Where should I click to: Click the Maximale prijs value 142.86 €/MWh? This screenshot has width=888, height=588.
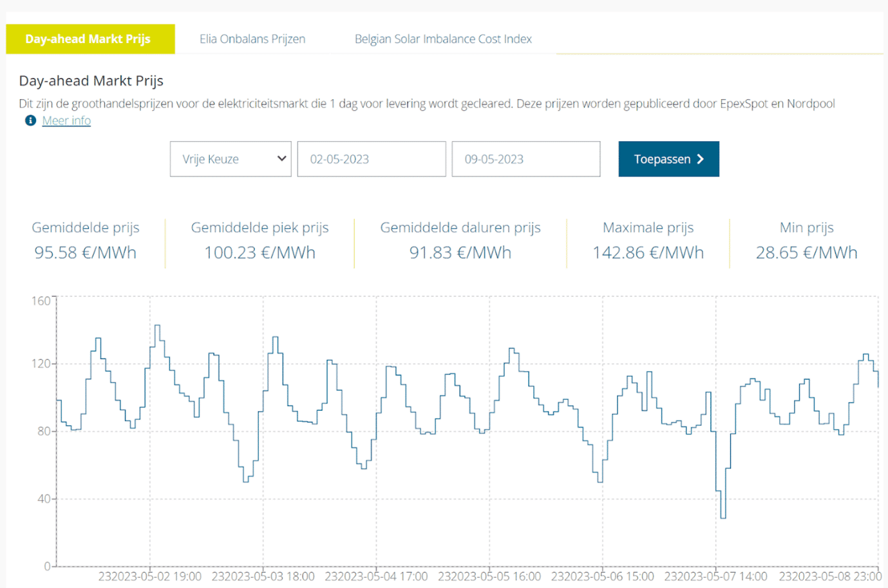[x=648, y=252]
